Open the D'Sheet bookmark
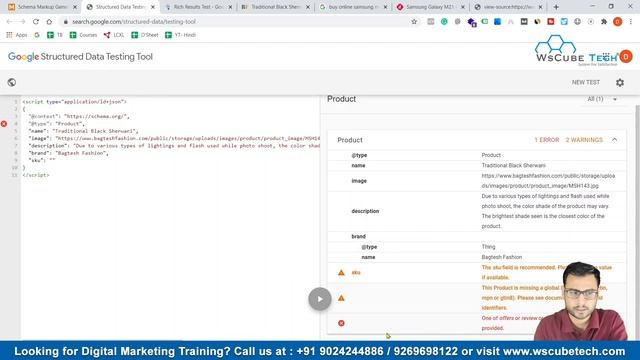Screen dimensions: 640x360 click(x=144, y=35)
